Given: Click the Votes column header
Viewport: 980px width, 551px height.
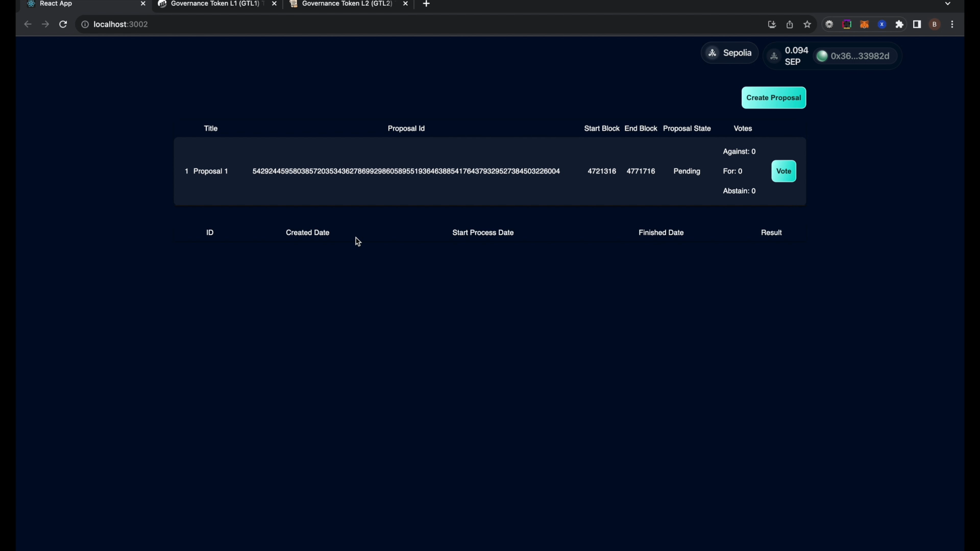Looking at the screenshot, I should click(x=743, y=129).
